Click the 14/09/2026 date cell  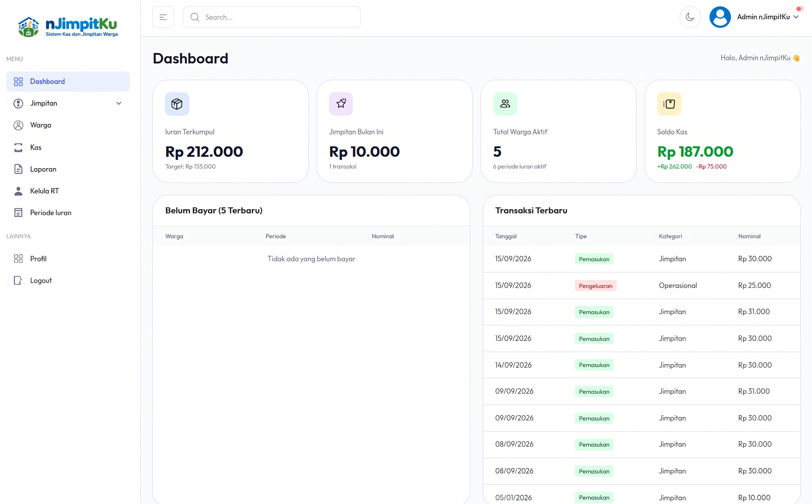pyautogui.click(x=513, y=365)
